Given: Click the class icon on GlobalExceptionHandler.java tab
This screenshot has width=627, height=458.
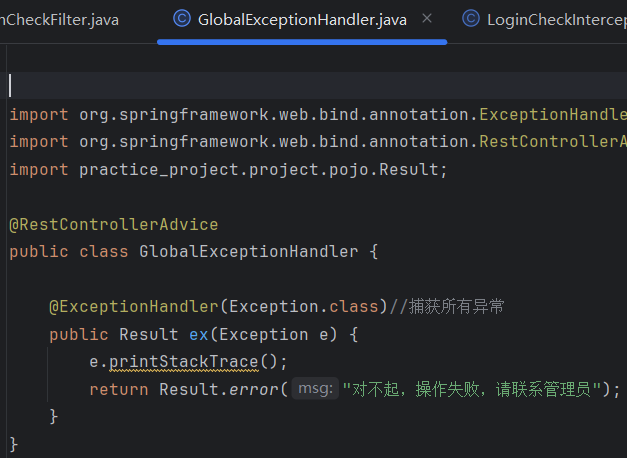Looking at the screenshot, I should pos(182,19).
